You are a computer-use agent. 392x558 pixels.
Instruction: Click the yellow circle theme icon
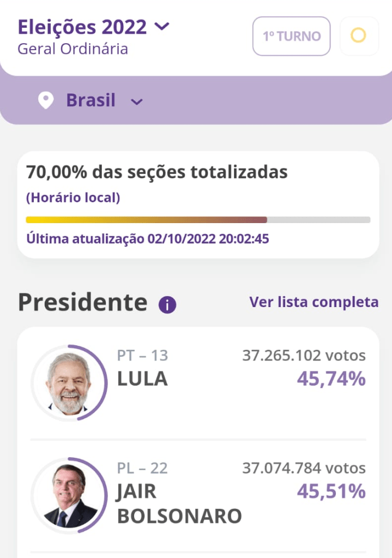coord(359,36)
